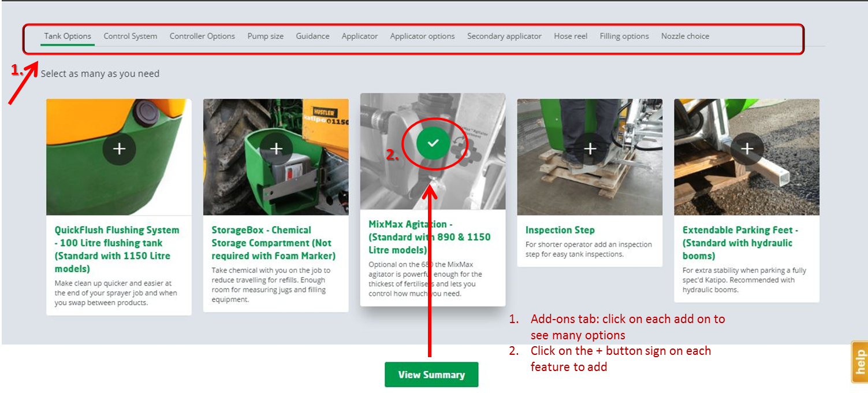
Task: Click the 'Select as many as you need' text
Action: (x=100, y=74)
